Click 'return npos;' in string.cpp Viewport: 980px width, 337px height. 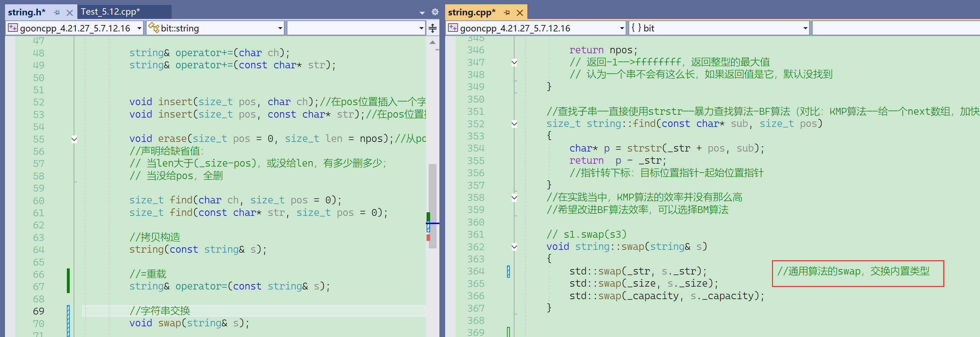603,50
